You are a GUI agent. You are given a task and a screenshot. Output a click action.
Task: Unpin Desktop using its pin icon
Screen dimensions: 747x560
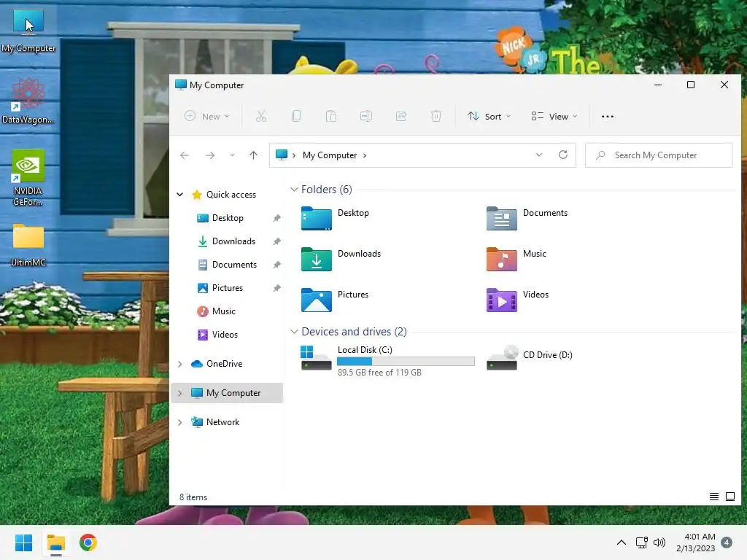click(276, 218)
